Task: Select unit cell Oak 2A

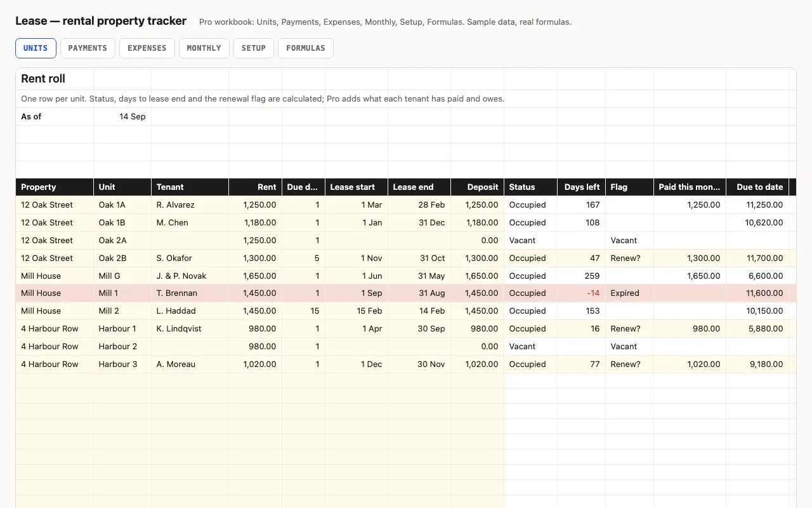Action: (122, 241)
